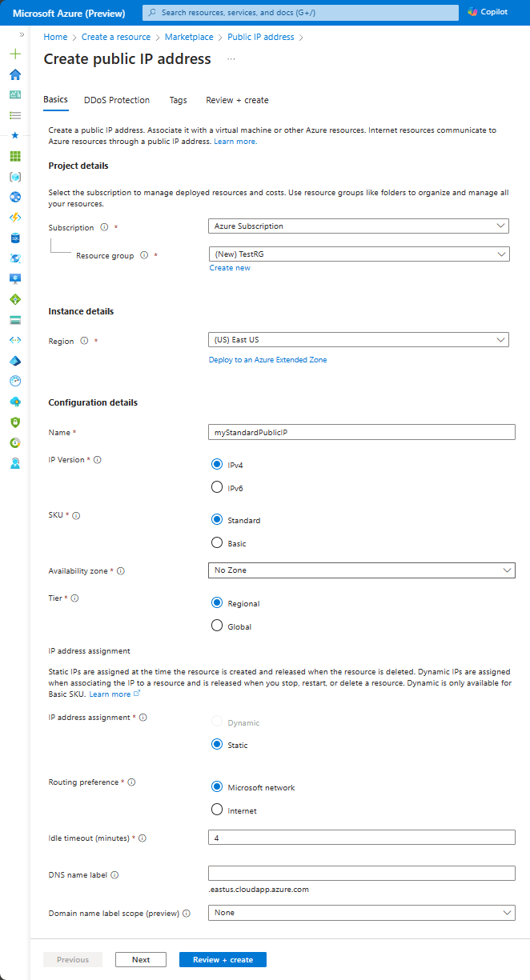
Task: Open SQL databases sidebar icon
Action: (x=15, y=238)
